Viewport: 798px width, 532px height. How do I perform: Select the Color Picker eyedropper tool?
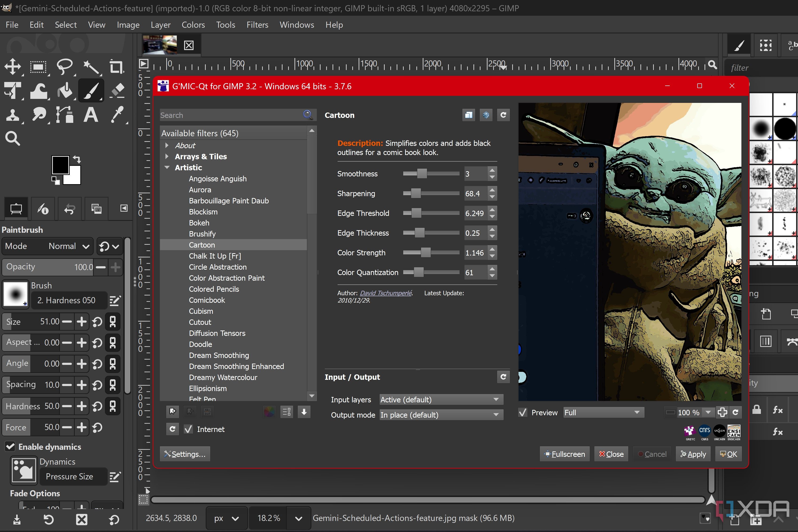117,115
